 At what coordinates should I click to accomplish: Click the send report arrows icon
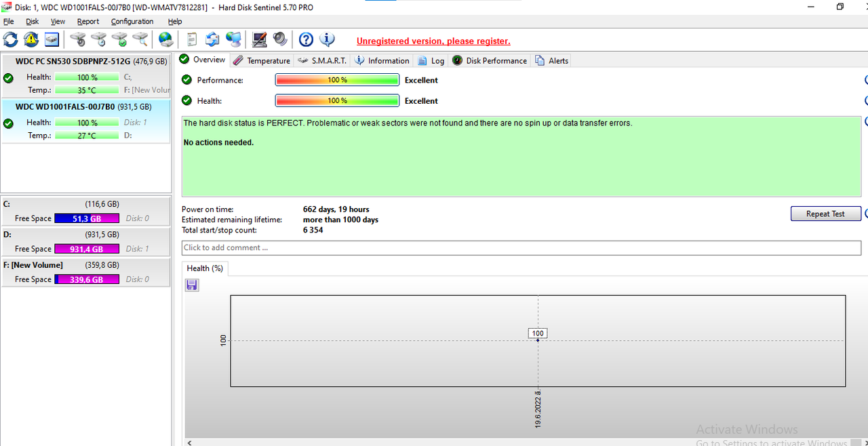point(212,39)
